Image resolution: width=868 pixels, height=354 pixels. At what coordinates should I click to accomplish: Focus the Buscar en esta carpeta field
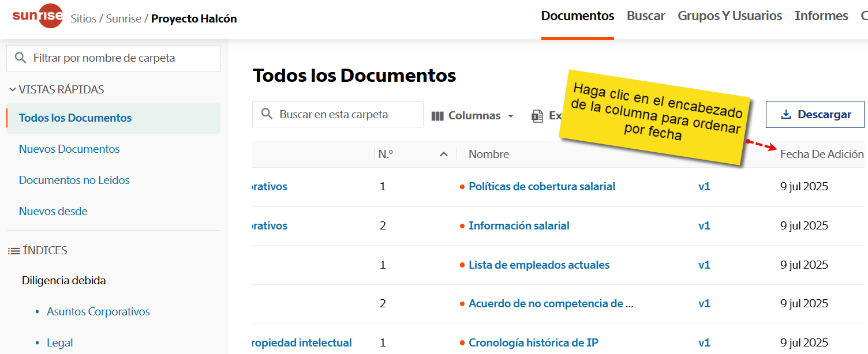(338, 114)
